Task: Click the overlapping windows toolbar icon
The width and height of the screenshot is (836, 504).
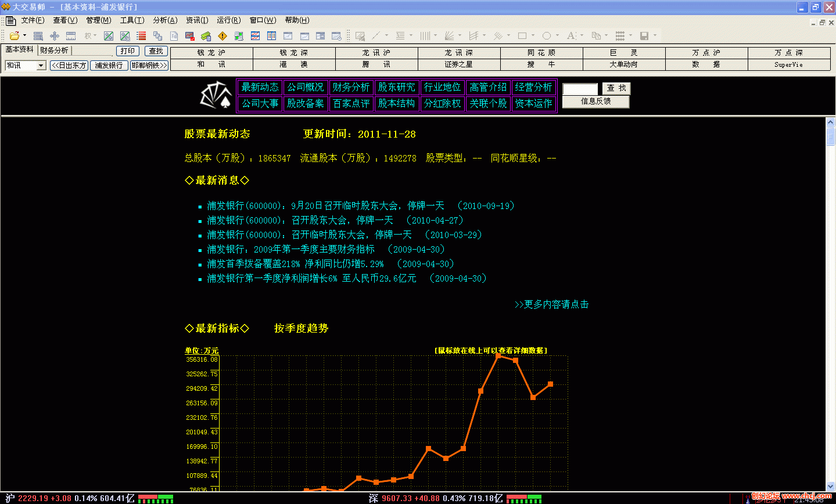Action: 157,36
